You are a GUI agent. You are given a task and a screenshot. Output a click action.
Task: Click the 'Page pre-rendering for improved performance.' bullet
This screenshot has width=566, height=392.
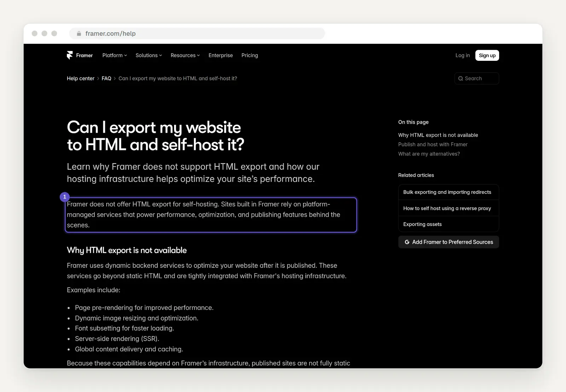point(144,308)
